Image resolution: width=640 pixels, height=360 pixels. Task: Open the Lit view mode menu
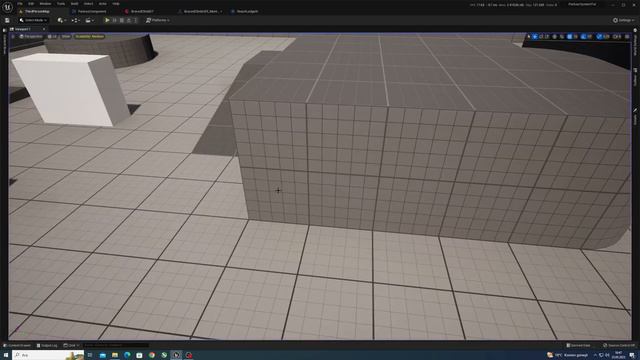[x=52, y=36]
